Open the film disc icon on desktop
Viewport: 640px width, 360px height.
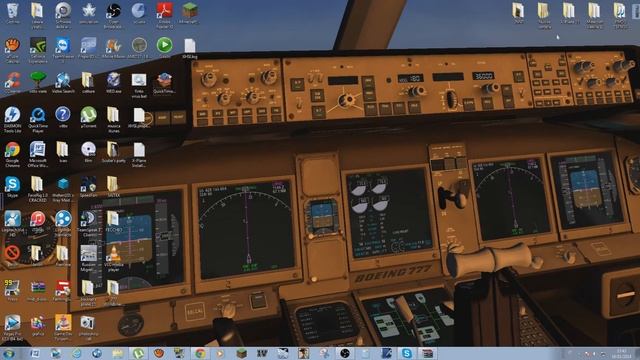click(88, 153)
